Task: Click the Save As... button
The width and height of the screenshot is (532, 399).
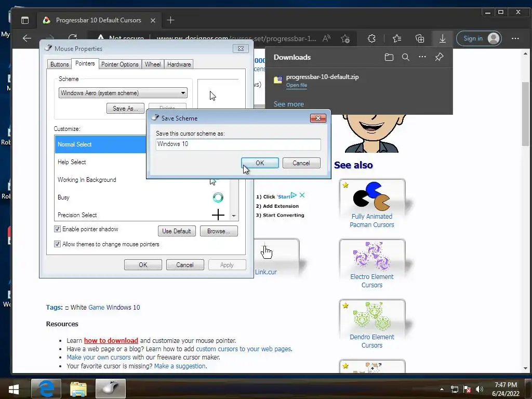Action: [x=125, y=109]
